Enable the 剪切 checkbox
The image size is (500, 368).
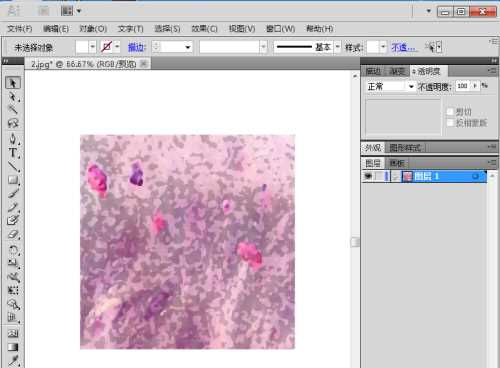[x=450, y=111]
